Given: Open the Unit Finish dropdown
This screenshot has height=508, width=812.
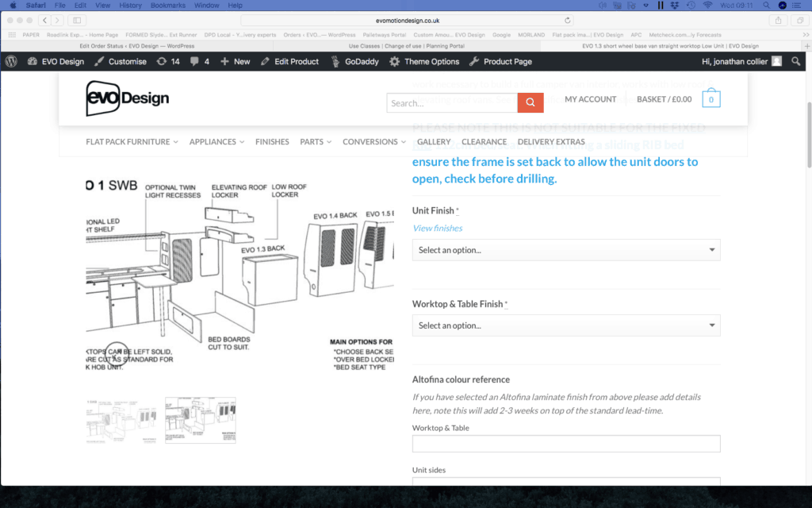Looking at the screenshot, I should click(x=566, y=250).
